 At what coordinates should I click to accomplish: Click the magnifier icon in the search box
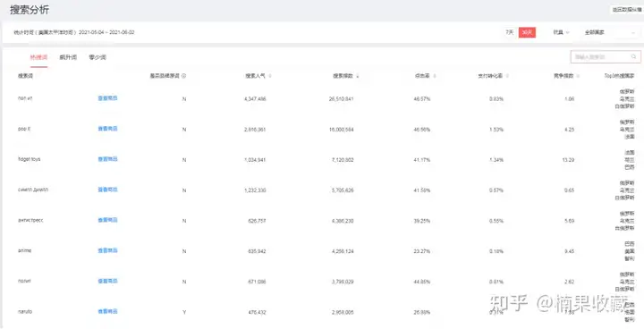(634, 57)
